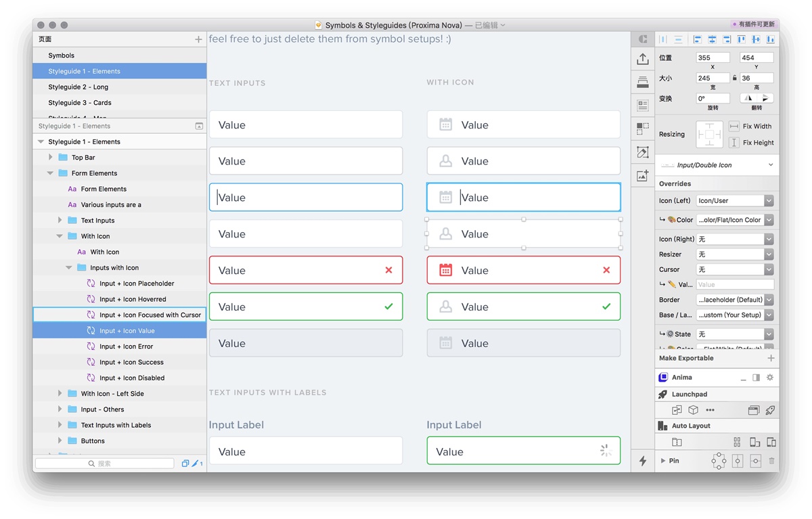The image size is (812, 519).
Task: Align layers to horizontal center
Action: tap(712, 40)
